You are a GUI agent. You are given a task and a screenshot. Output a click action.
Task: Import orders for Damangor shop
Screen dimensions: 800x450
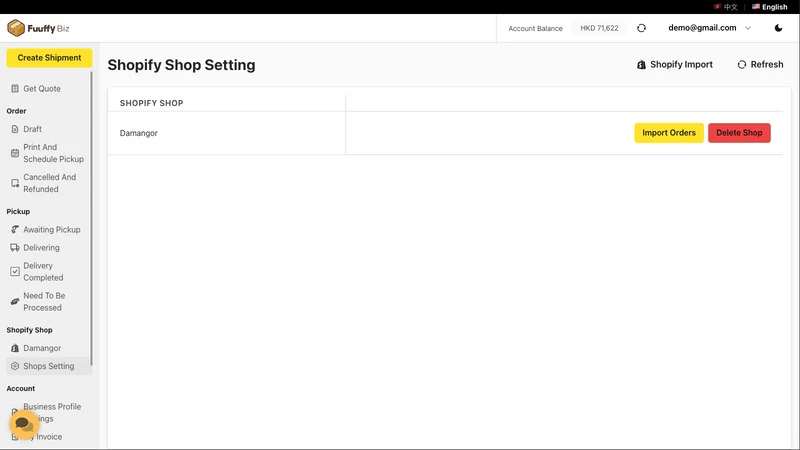point(669,133)
